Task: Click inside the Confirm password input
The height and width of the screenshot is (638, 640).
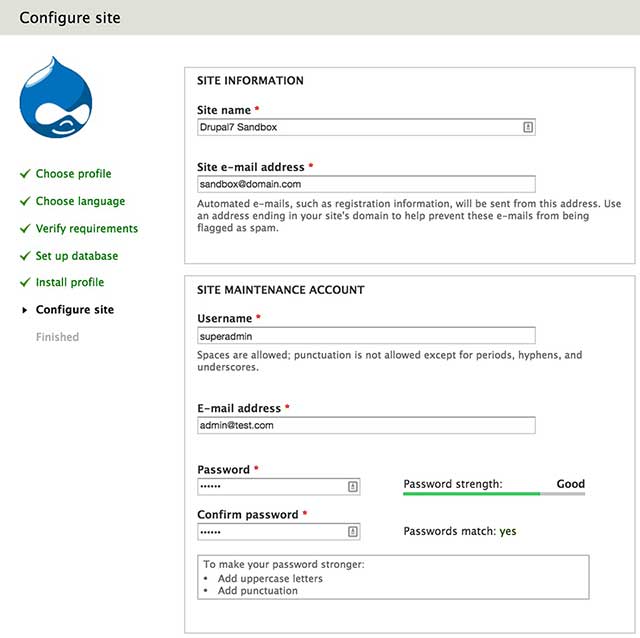Action: [x=270, y=532]
